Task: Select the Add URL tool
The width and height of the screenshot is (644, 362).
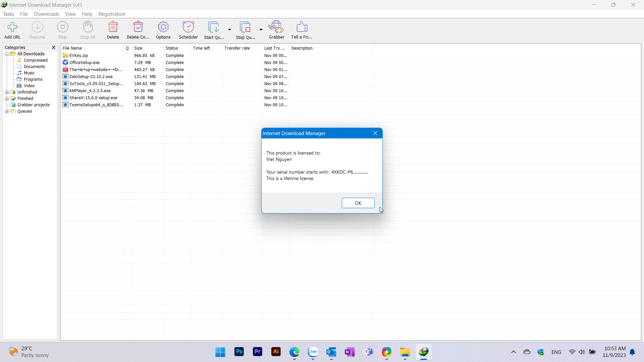Action: point(12,30)
